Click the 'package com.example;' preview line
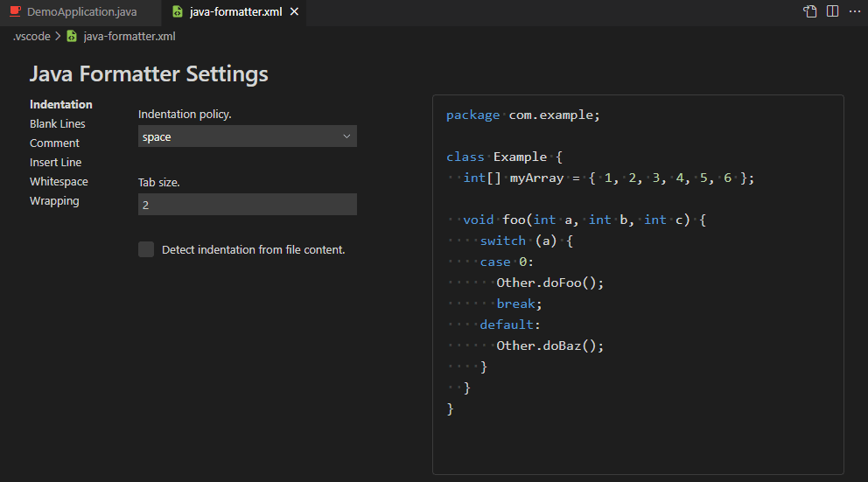 523,115
